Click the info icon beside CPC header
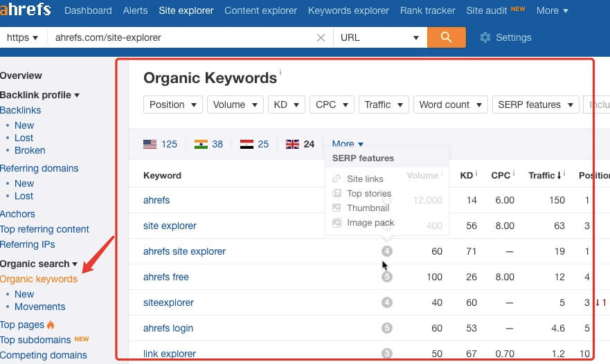This screenshot has height=364, width=610. [514, 174]
